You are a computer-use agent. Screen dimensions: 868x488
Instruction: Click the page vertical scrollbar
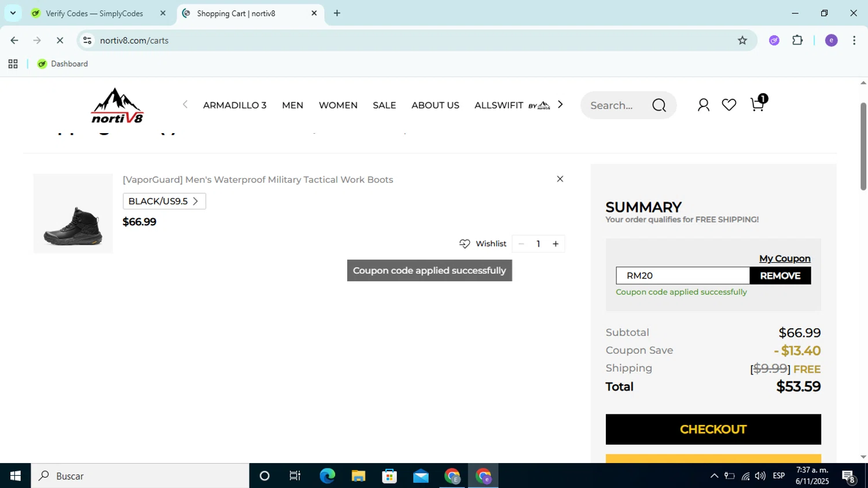point(863,146)
